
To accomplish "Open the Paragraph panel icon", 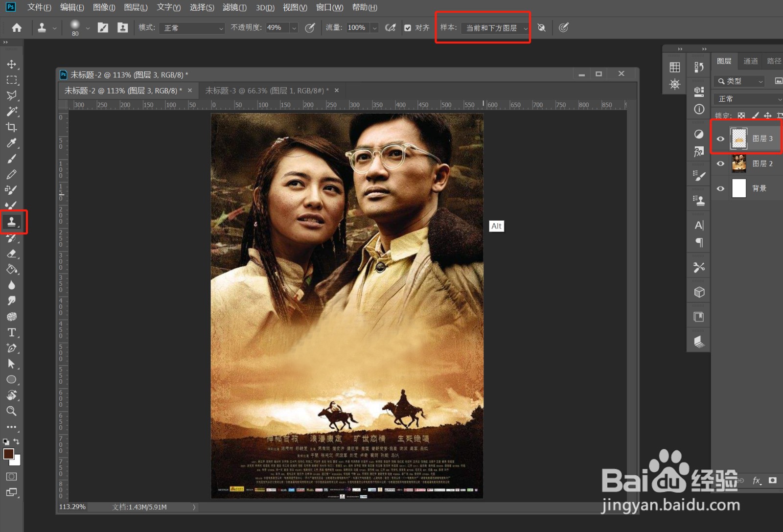I will pos(699,242).
